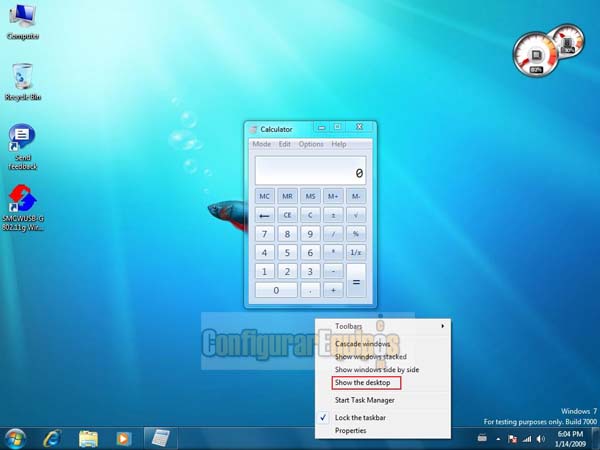The image size is (600, 450).
Task: Open the Edit menu in Calculator
Action: pos(285,144)
